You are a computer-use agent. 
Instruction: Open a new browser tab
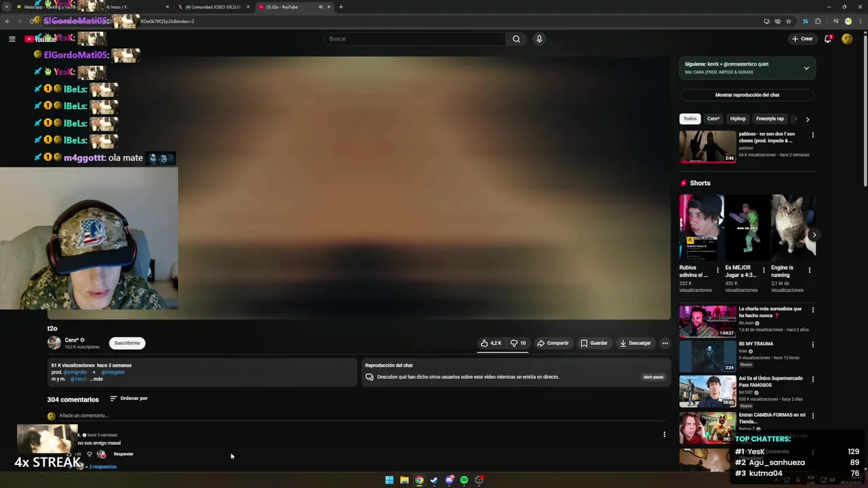(x=340, y=7)
